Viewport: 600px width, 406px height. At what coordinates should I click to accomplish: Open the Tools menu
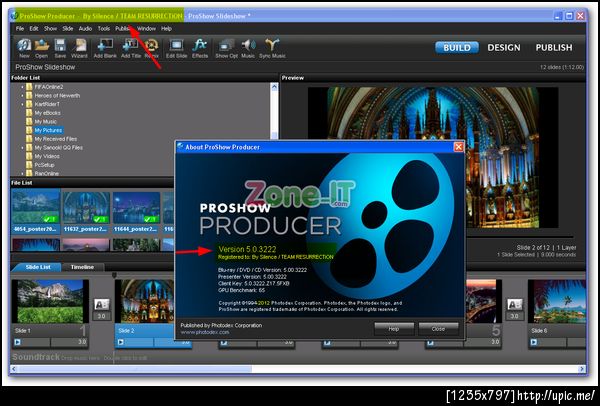104,29
